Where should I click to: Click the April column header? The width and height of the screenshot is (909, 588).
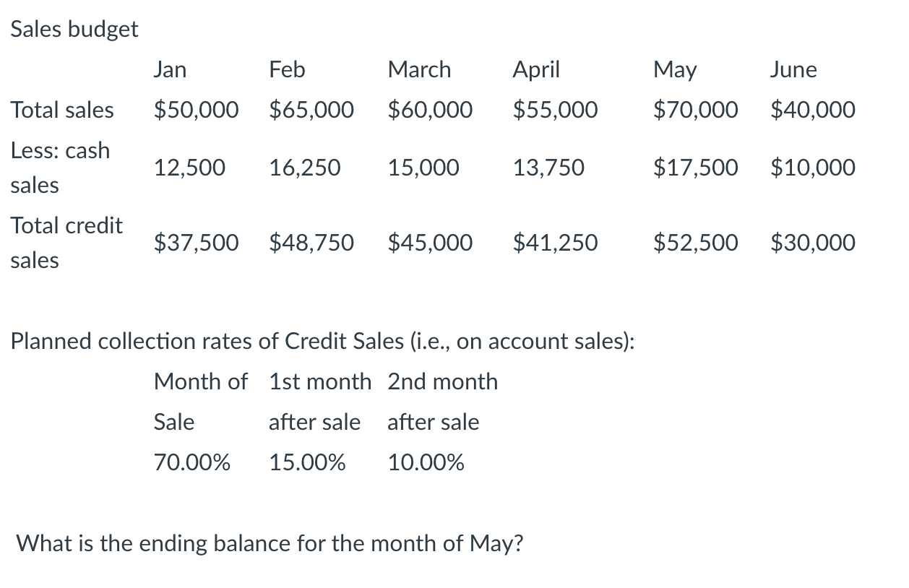[535, 69]
